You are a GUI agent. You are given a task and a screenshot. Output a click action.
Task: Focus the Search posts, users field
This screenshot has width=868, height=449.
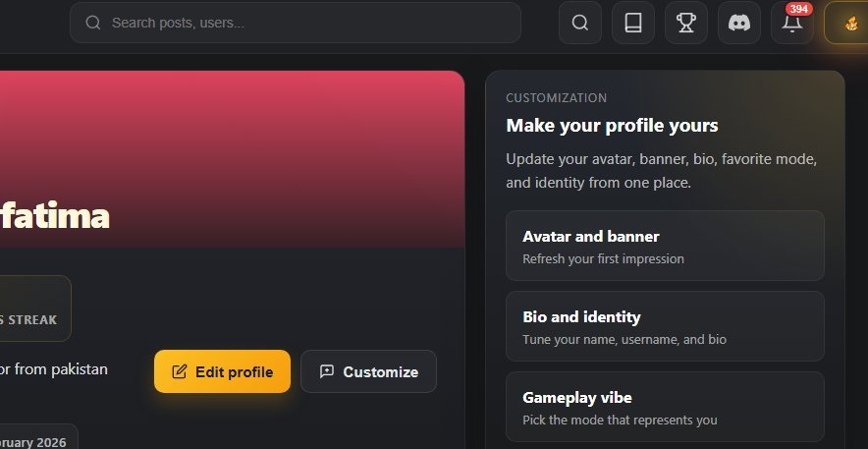304,23
